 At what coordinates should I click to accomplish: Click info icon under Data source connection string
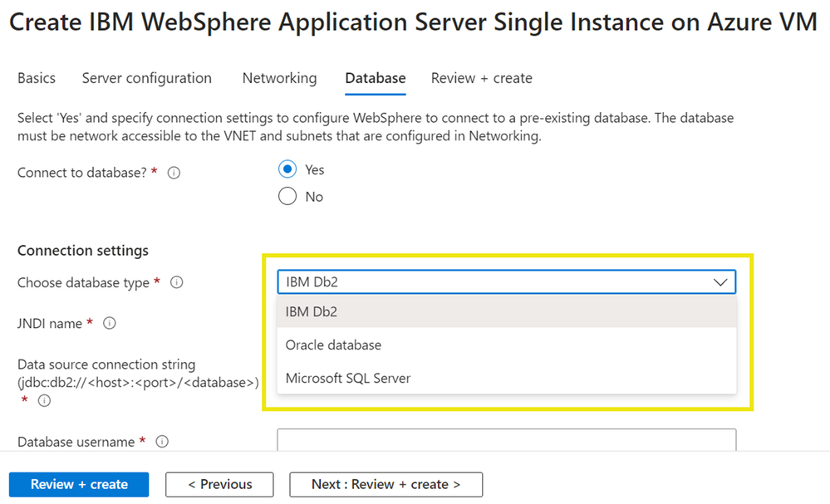[45, 401]
